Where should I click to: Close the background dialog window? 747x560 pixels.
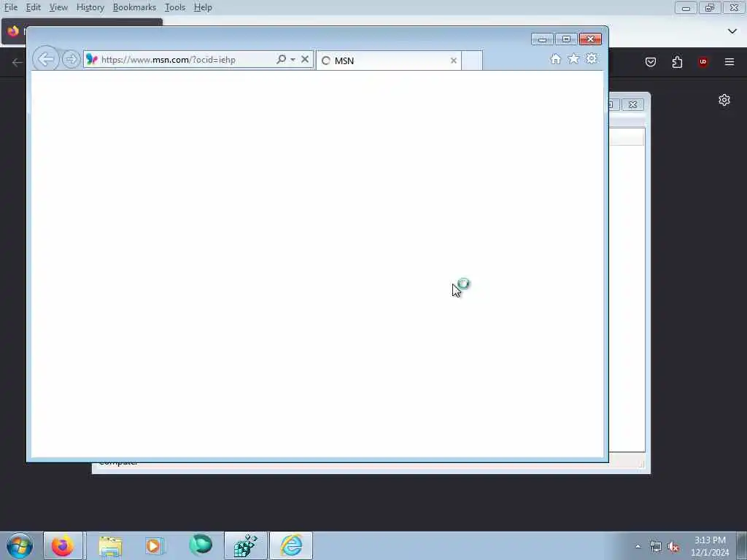632,104
